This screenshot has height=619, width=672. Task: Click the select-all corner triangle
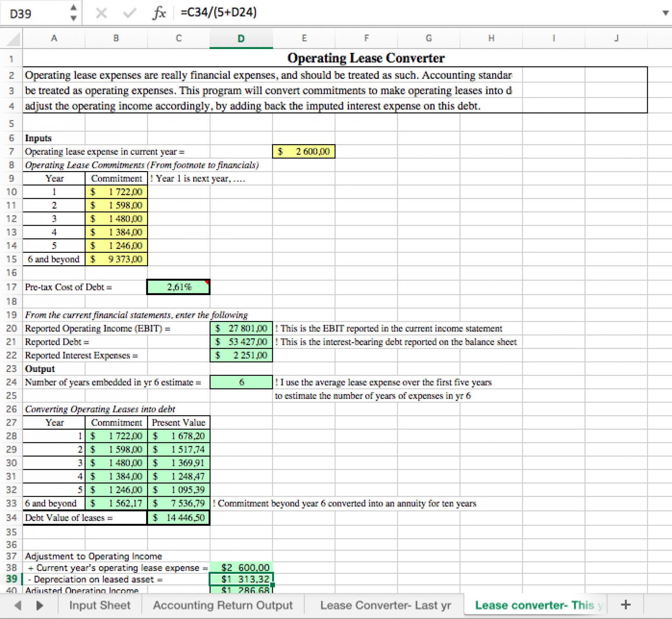(x=13, y=38)
